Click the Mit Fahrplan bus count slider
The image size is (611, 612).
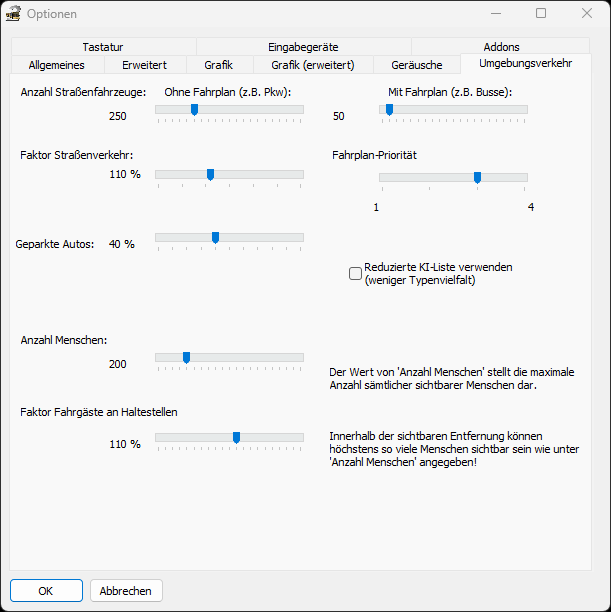(x=389, y=110)
